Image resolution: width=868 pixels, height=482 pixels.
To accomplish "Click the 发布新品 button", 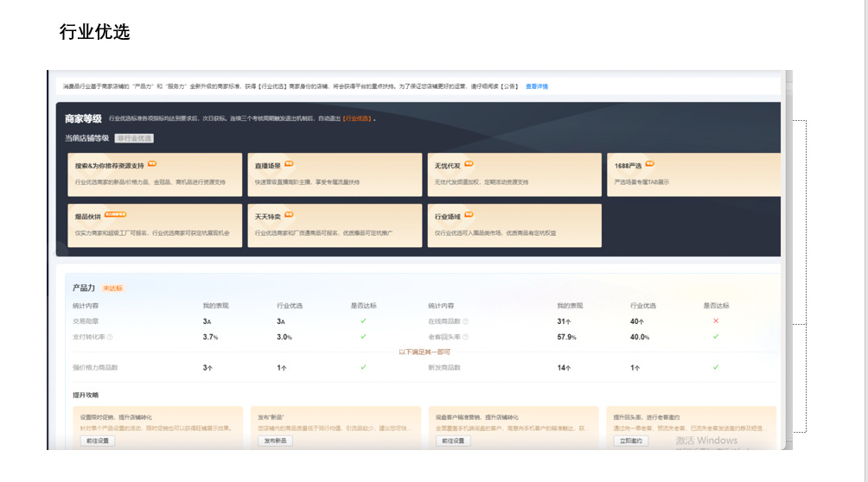I will tap(275, 441).
